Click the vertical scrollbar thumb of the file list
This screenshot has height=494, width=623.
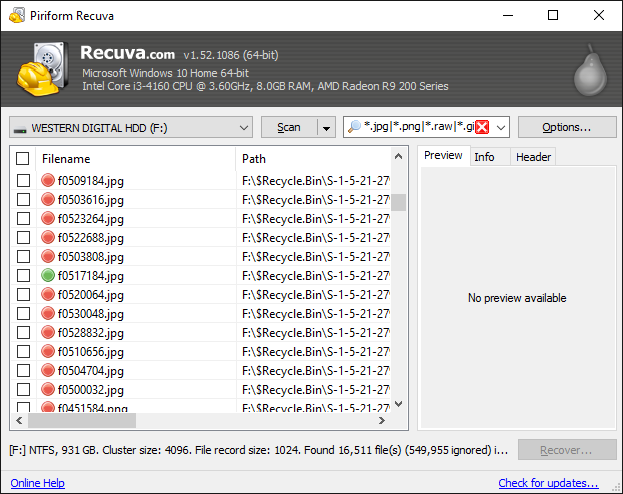coord(399,202)
